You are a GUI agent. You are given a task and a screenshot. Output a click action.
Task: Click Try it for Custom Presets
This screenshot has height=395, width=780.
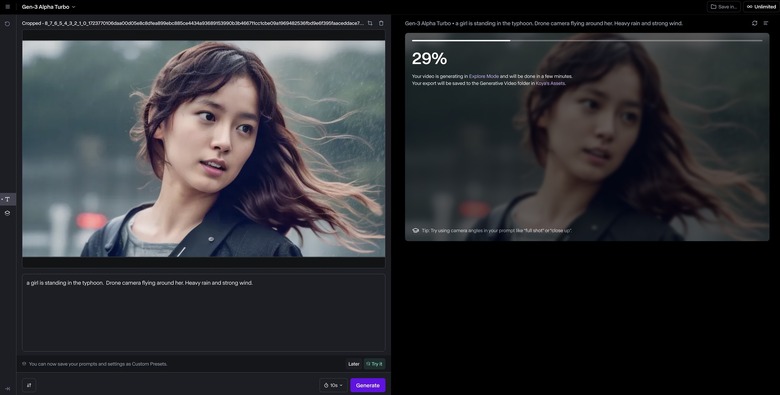click(x=375, y=364)
